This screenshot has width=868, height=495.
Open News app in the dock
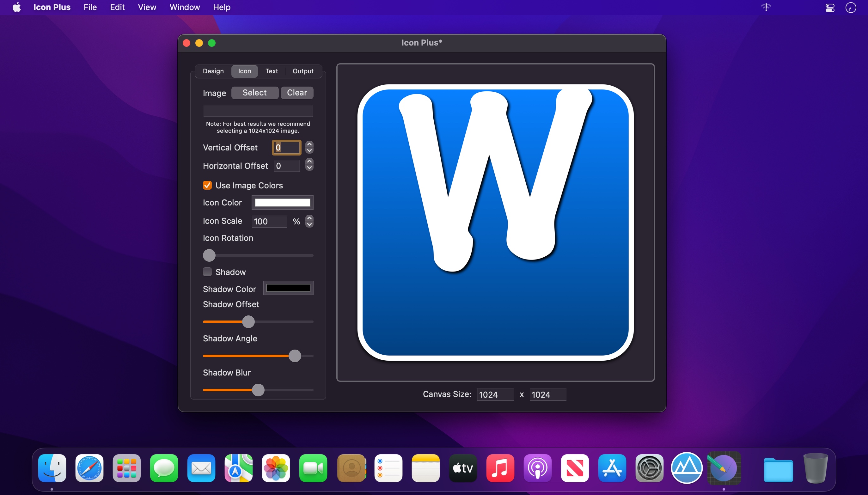tap(575, 468)
